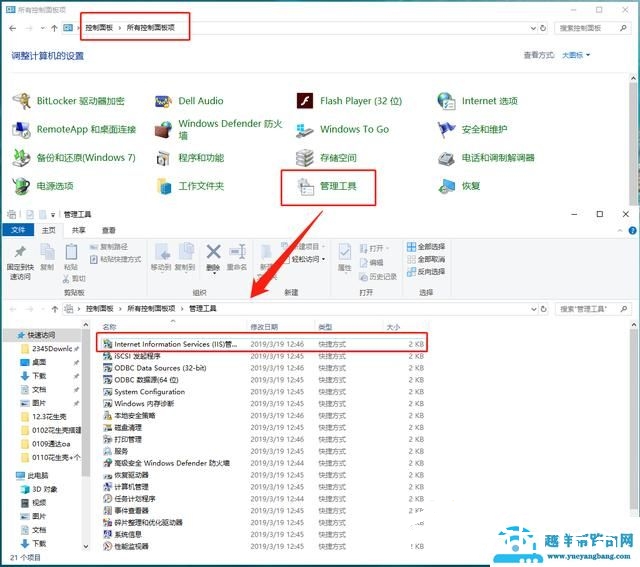Image resolution: width=640 pixels, height=567 pixels.
Task: Click 搜索控制面板 search field
Action: (591, 28)
